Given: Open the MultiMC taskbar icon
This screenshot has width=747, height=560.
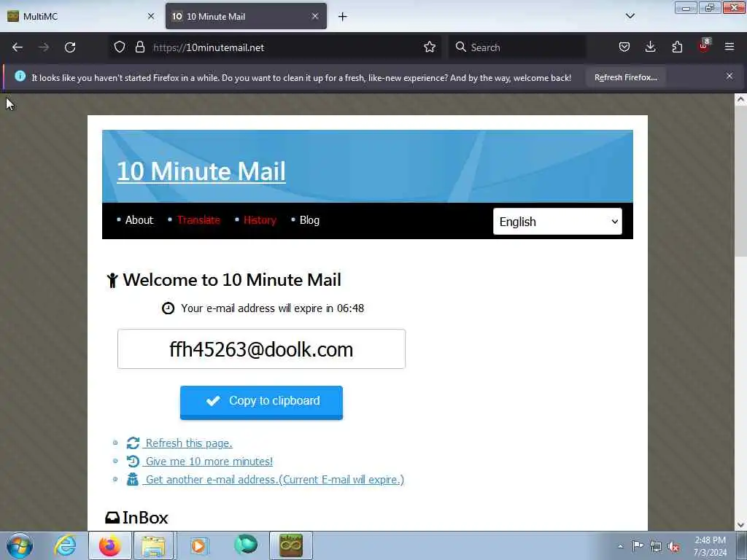Looking at the screenshot, I should point(291,545).
